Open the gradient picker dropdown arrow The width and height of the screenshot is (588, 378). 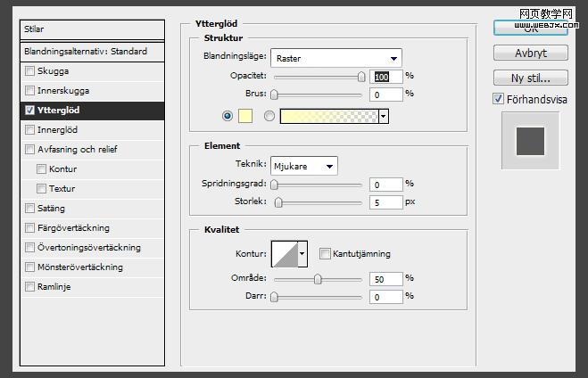pos(384,116)
